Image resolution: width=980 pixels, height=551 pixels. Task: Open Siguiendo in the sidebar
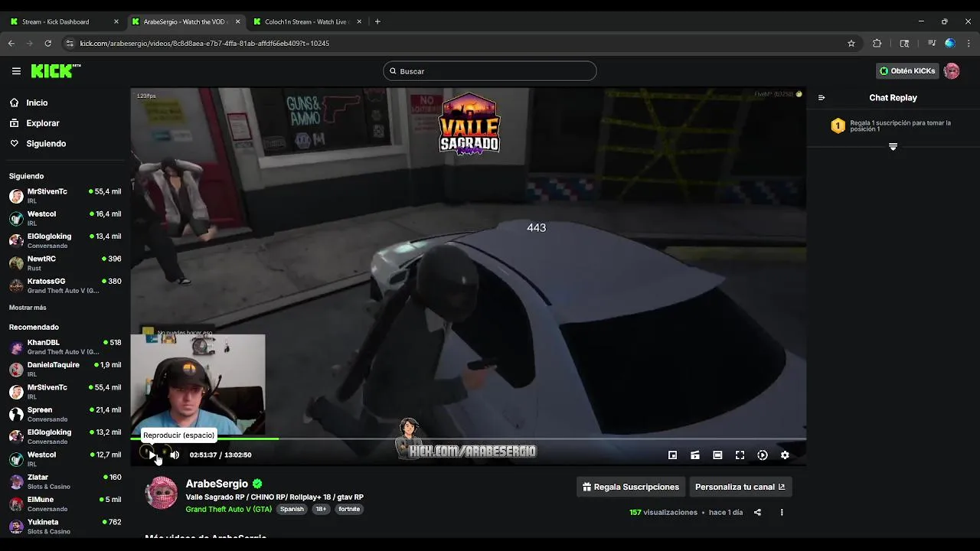coord(46,144)
